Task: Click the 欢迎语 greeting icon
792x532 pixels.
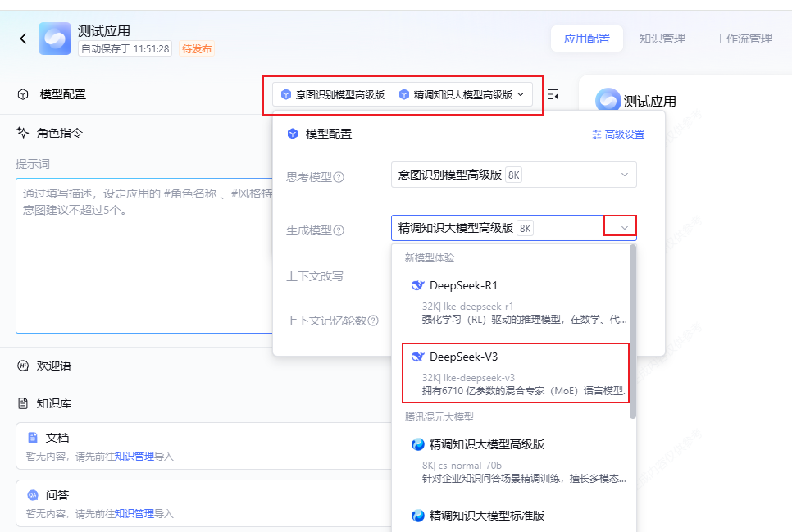Action: click(23, 366)
